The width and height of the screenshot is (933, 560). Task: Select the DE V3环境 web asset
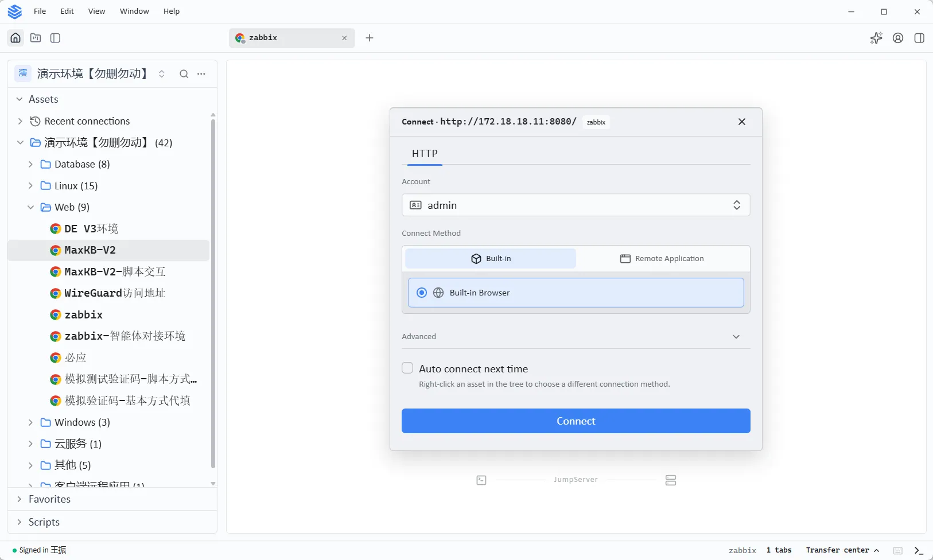coord(108,229)
